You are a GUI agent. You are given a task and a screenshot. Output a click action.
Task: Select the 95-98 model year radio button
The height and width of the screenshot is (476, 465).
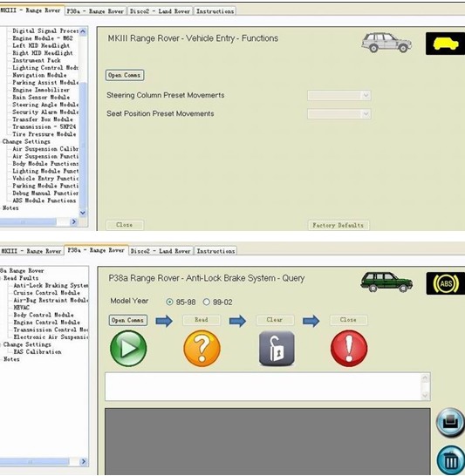pos(169,302)
